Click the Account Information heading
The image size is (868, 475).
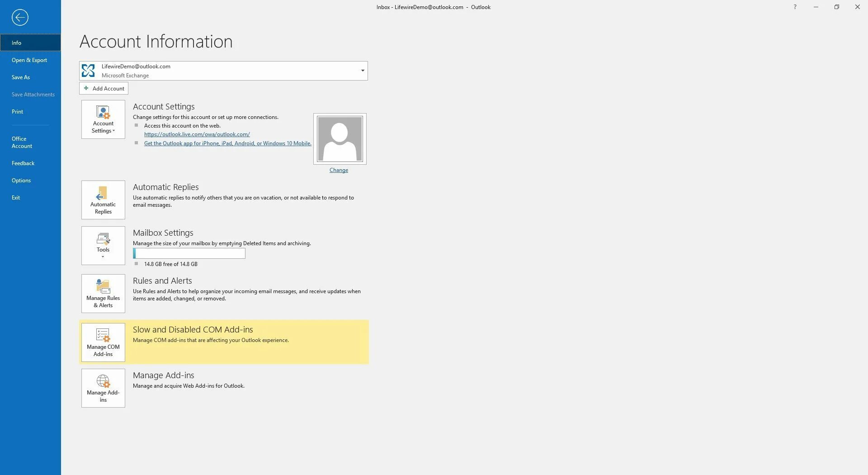pyautogui.click(x=156, y=42)
